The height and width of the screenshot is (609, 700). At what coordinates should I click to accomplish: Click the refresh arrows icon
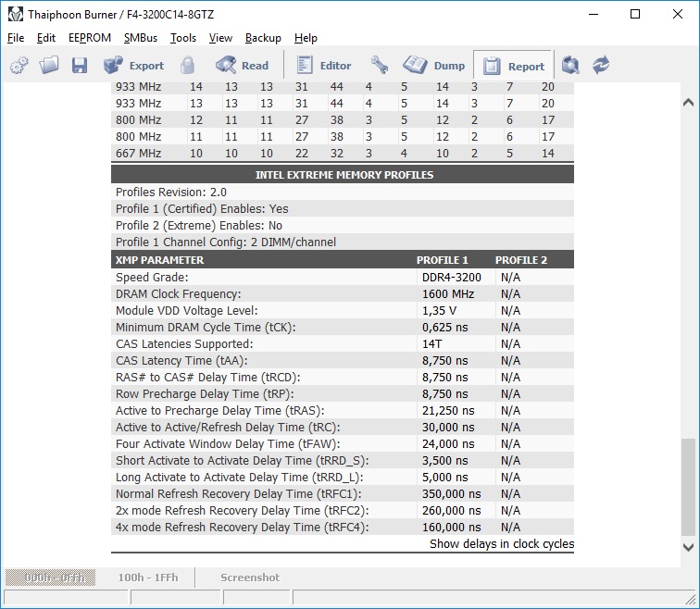pyautogui.click(x=601, y=66)
